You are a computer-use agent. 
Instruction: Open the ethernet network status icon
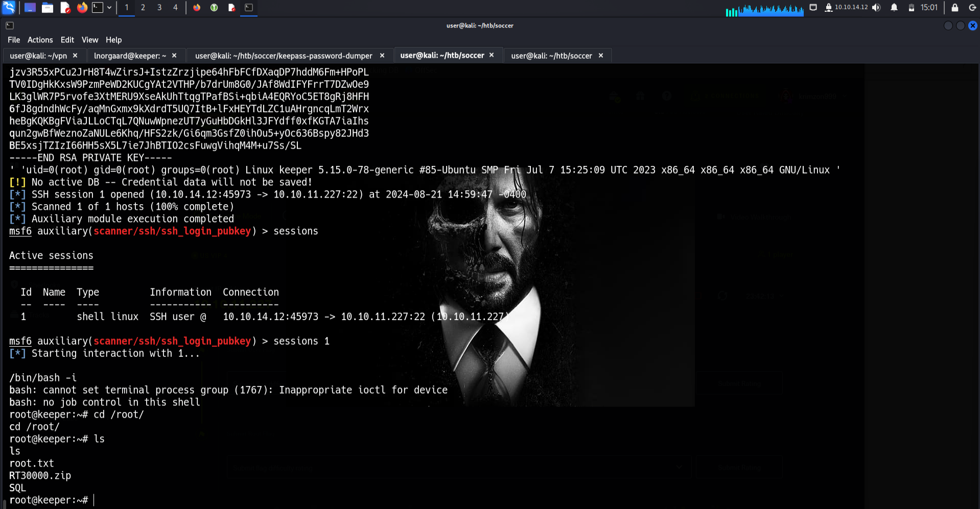coord(813,8)
